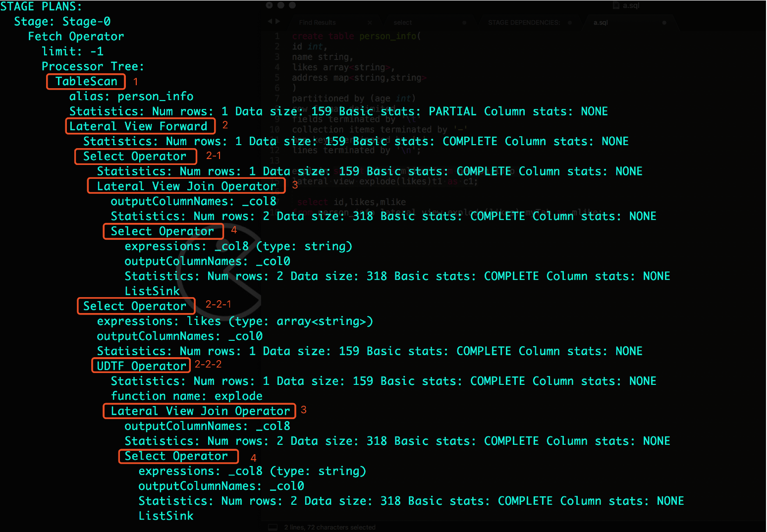Click the 'Fetch Operator' line
Screen dimensions: 767x532
[x=76, y=36]
